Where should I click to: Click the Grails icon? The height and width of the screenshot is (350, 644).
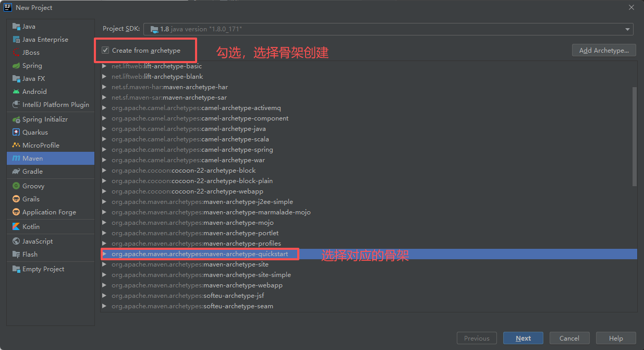coord(16,199)
